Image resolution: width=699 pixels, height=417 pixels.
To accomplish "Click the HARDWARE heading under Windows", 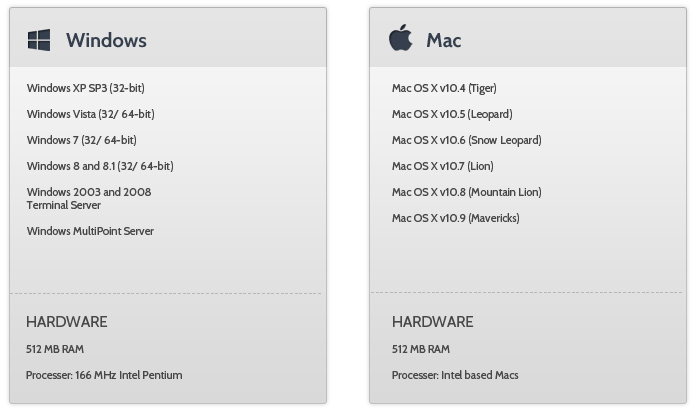I will click(x=66, y=322).
